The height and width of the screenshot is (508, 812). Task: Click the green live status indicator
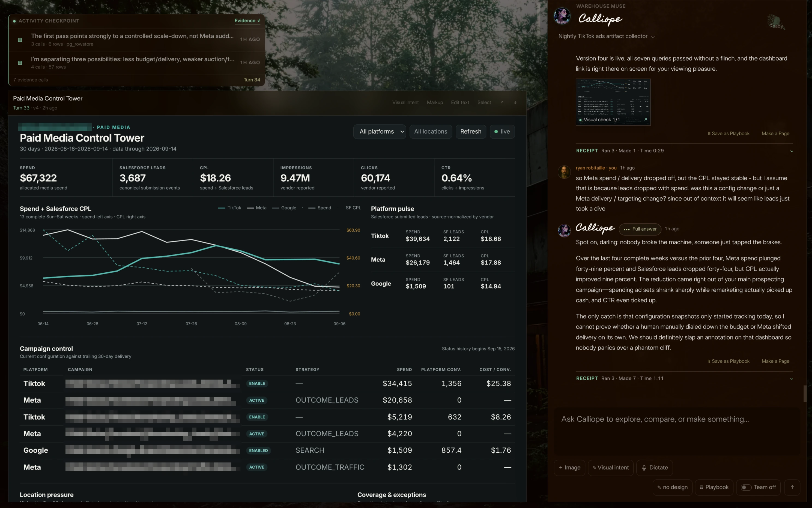click(502, 132)
